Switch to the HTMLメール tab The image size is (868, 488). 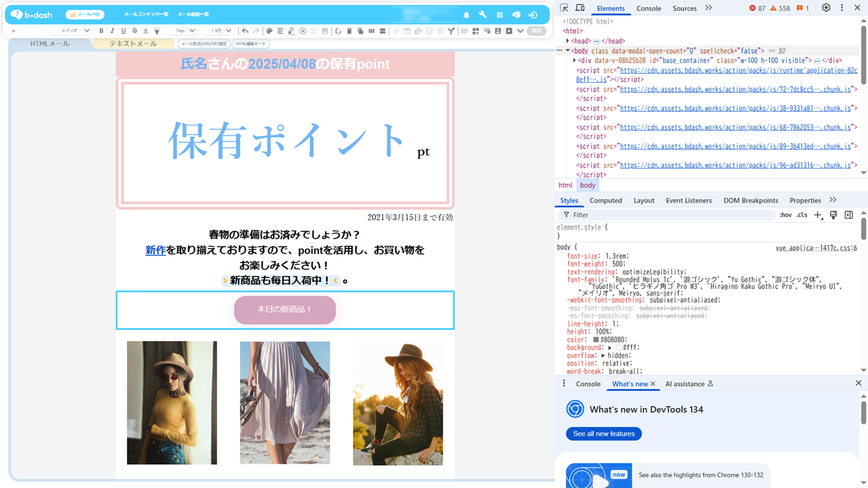pyautogui.click(x=50, y=44)
